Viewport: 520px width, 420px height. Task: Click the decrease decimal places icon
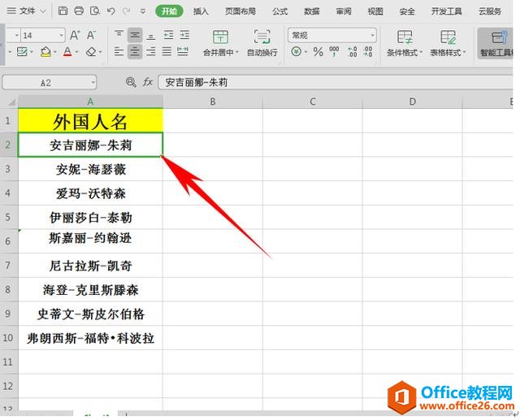click(368, 52)
